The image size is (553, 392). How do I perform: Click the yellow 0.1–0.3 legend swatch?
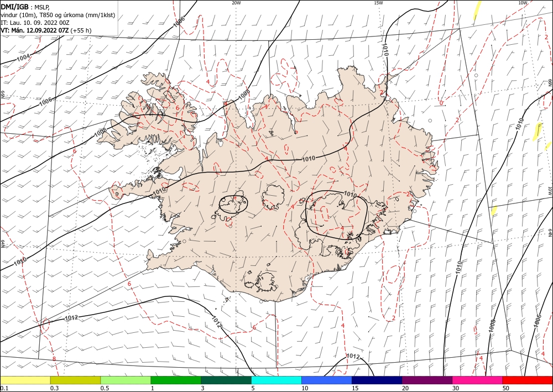click(x=25, y=380)
